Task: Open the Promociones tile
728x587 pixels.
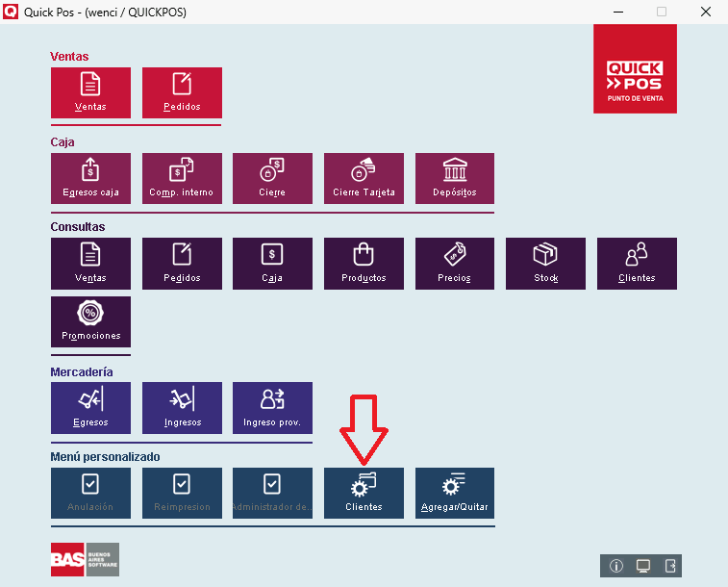Action: click(x=90, y=321)
